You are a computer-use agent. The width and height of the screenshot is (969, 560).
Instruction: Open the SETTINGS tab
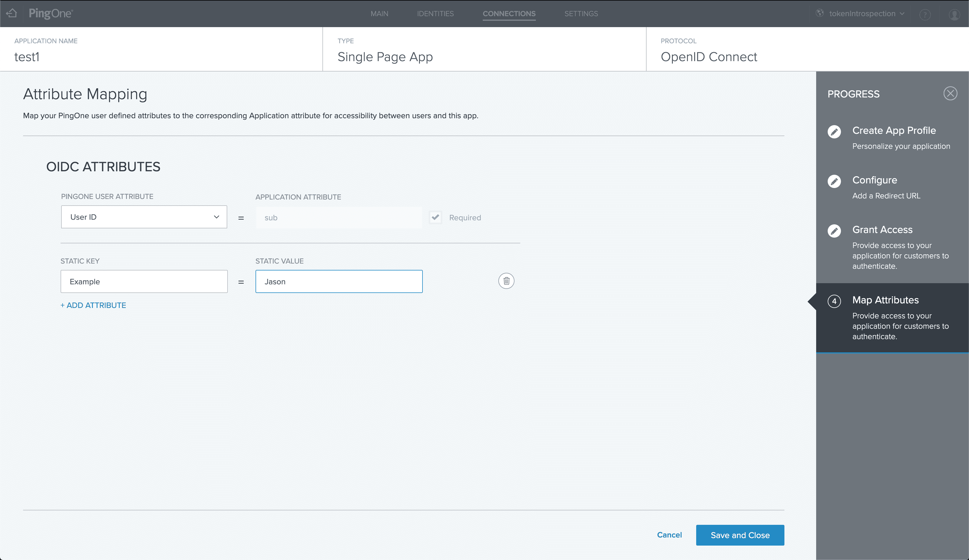coord(581,14)
